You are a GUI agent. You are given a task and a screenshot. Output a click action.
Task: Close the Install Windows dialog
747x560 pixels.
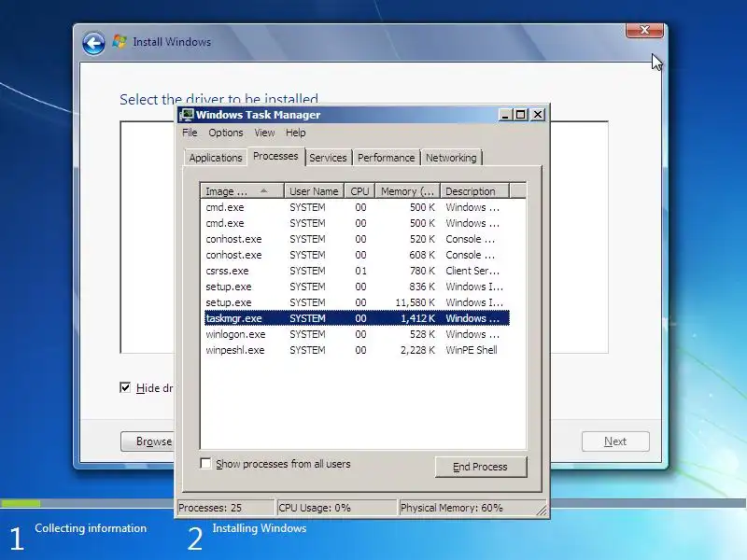point(644,30)
